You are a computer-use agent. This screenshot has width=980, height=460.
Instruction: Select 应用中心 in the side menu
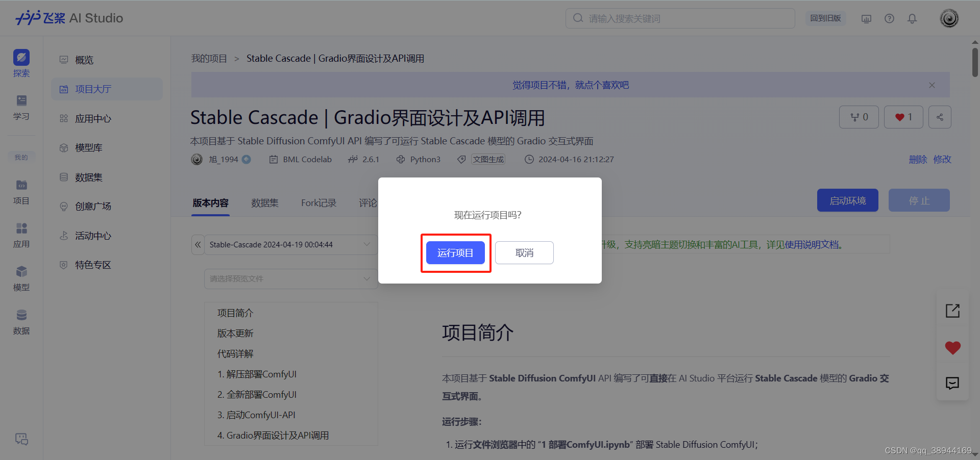coord(107,119)
